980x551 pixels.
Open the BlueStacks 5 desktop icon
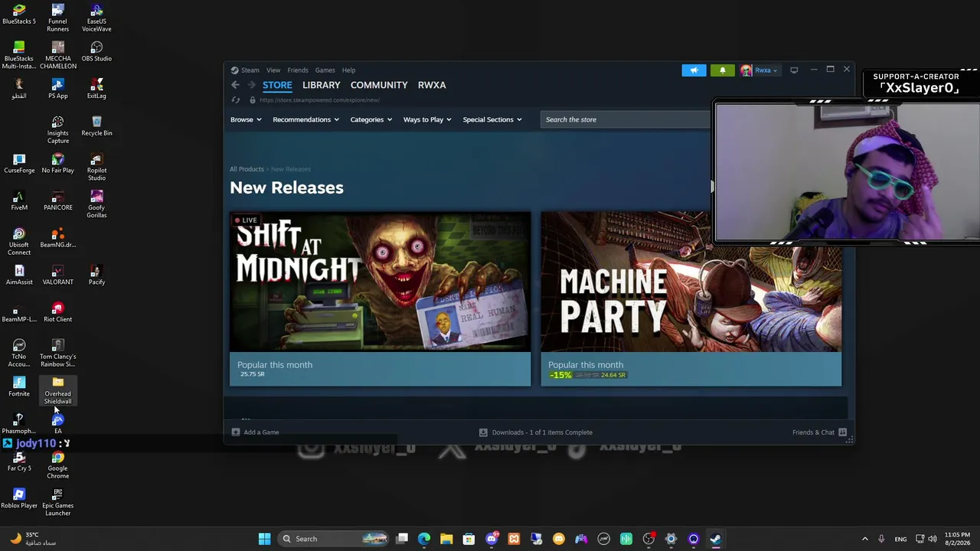pos(19,14)
